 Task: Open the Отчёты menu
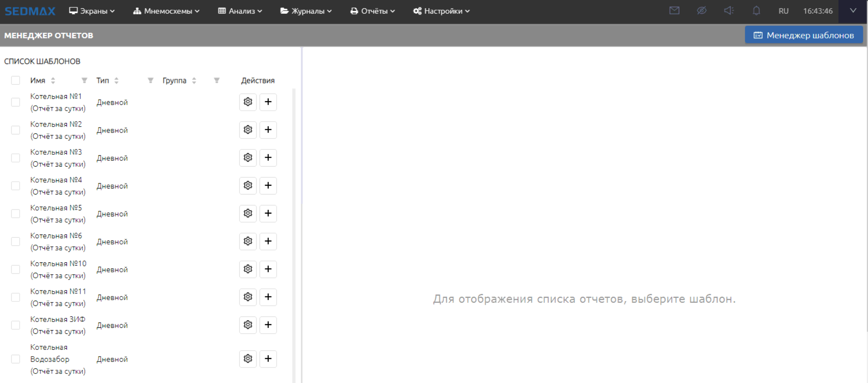372,11
